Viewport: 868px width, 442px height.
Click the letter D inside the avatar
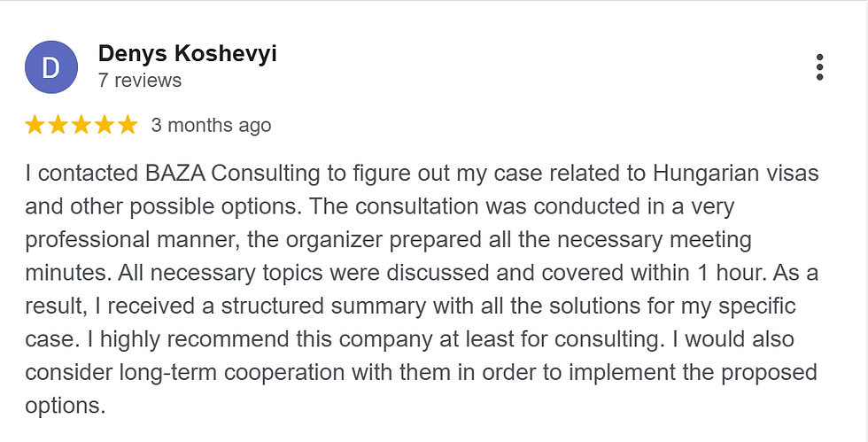pos(51,68)
